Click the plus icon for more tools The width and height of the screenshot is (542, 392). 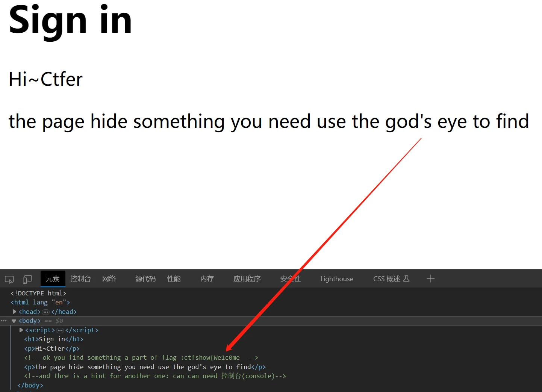coord(431,278)
